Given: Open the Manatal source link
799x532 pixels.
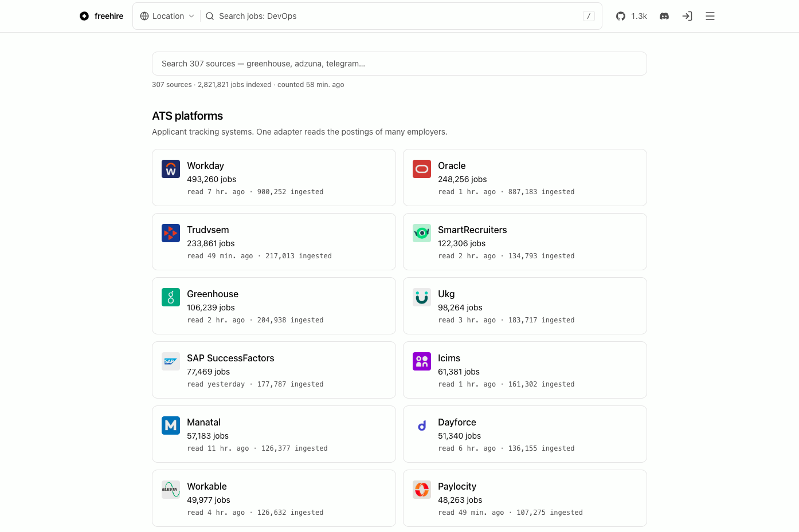Looking at the screenshot, I should click(x=274, y=434).
